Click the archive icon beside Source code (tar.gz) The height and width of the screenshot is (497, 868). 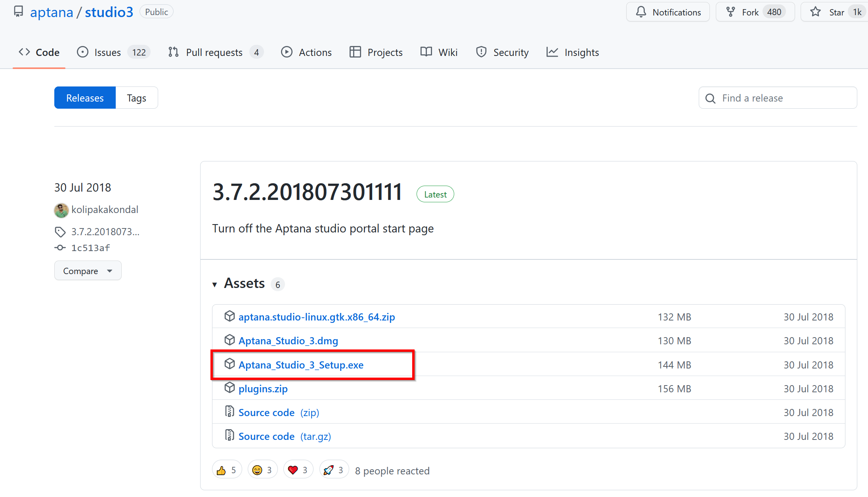pyautogui.click(x=229, y=436)
